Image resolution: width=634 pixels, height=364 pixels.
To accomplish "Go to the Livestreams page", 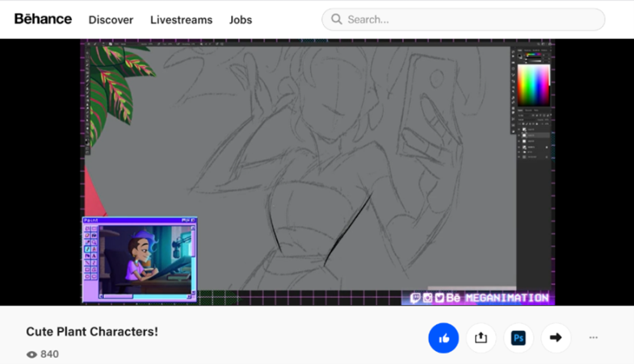I will [x=181, y=19].
